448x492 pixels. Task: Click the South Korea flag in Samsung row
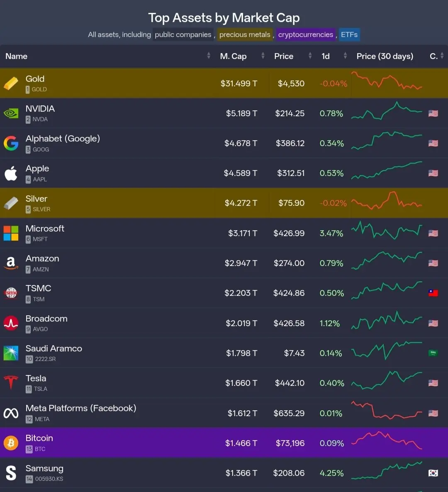(x=433, y=473)
